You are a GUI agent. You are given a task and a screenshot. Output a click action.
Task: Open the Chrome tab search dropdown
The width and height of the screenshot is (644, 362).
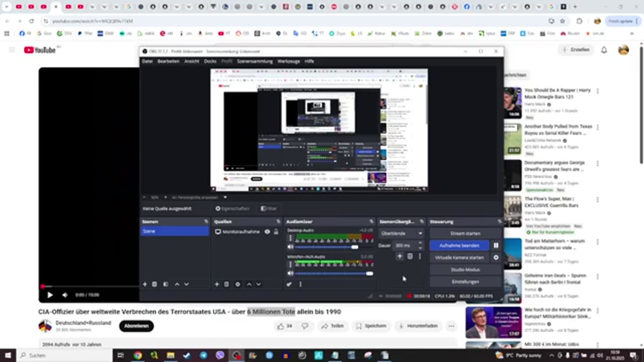(x=7, y=7)
